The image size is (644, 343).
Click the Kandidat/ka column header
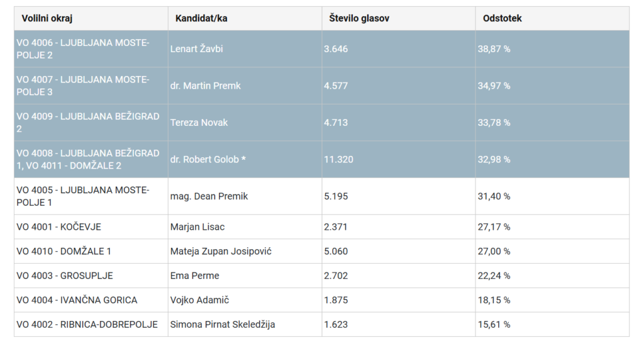201,18
